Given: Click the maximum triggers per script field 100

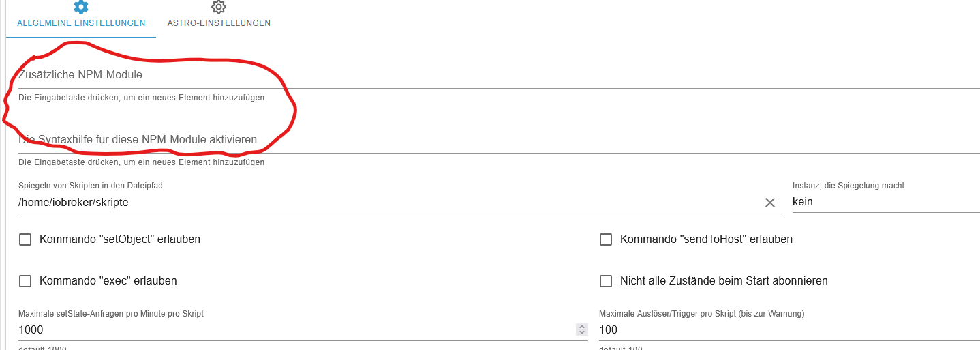Looking at the screenshot, I should click(784, 330).
